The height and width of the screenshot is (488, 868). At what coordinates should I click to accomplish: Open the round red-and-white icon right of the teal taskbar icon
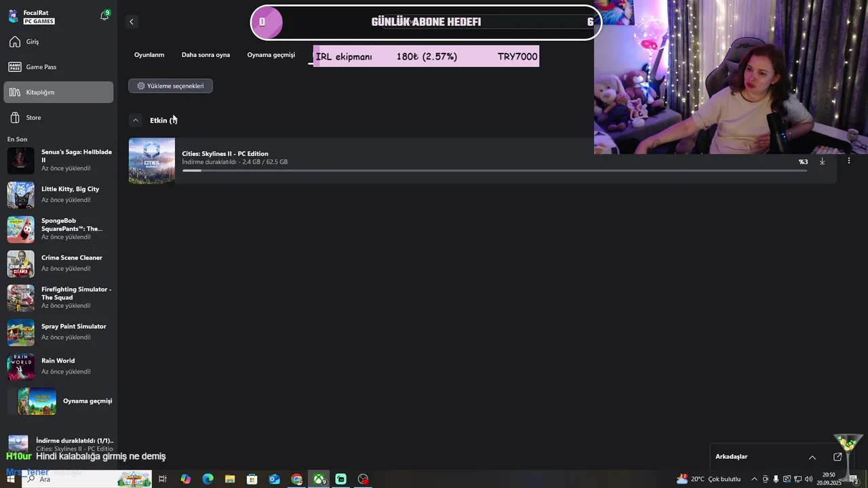pyautogui.click(x=363, y=479)
